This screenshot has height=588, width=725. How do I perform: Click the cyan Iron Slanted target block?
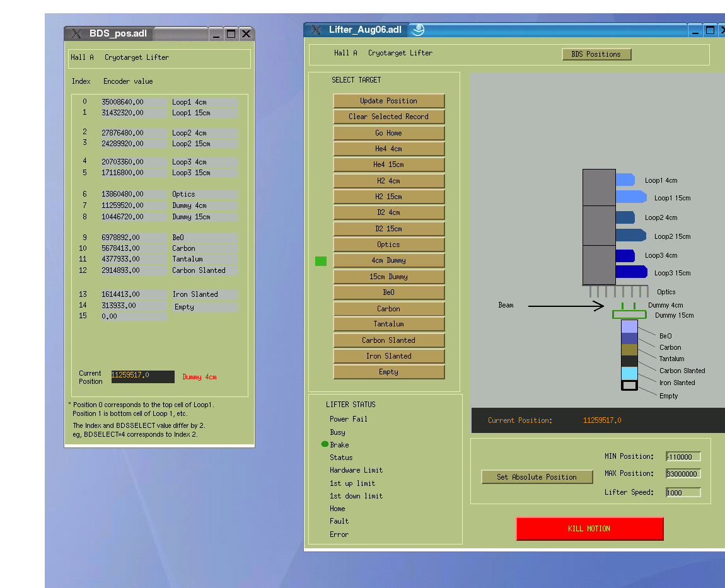point(629,373)
